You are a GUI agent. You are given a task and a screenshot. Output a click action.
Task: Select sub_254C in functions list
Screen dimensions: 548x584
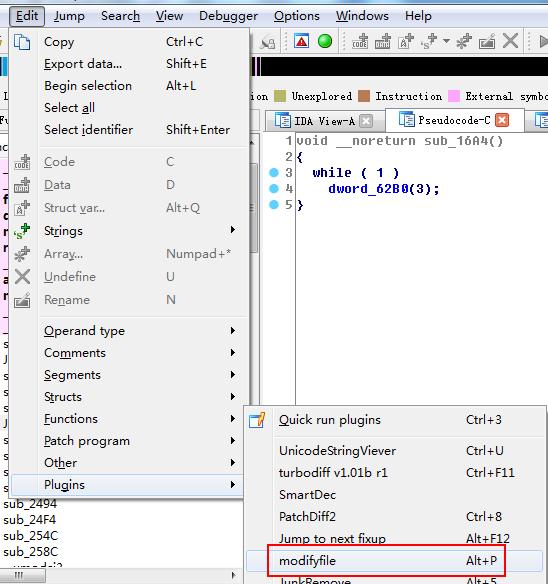tap(31, 536)
